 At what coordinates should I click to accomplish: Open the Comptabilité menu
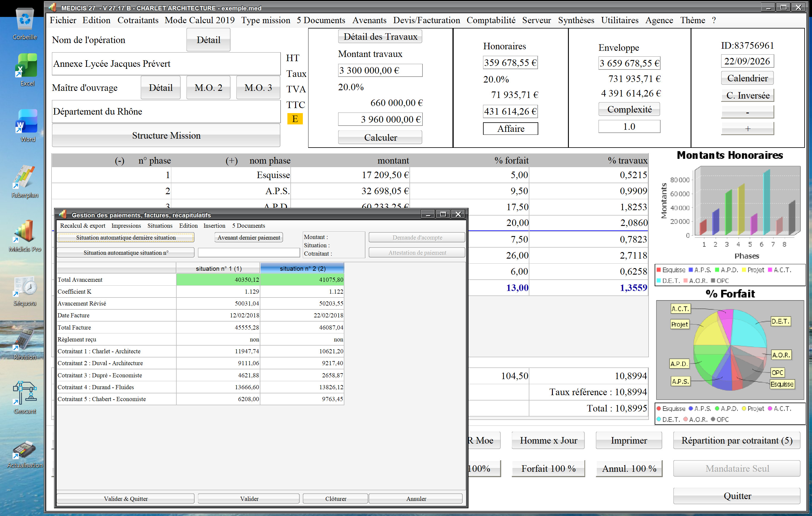(491, 20)
